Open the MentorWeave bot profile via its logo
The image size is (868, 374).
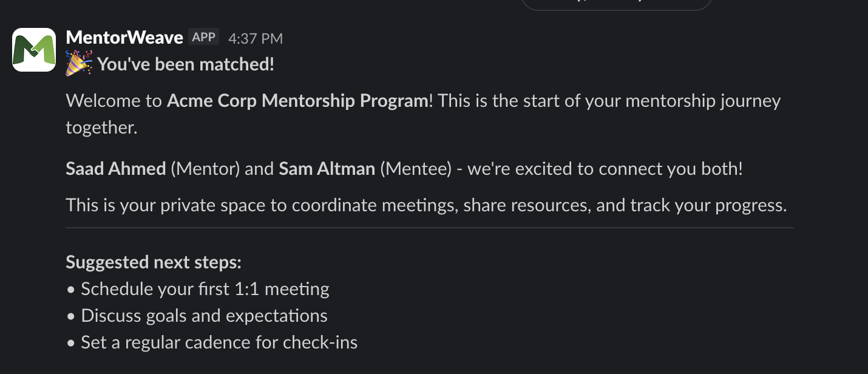33,49
